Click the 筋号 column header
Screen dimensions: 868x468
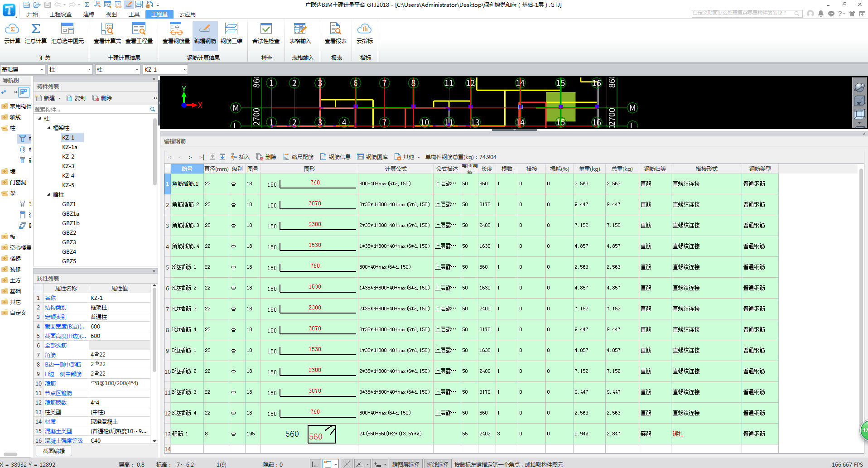[187, 169]
